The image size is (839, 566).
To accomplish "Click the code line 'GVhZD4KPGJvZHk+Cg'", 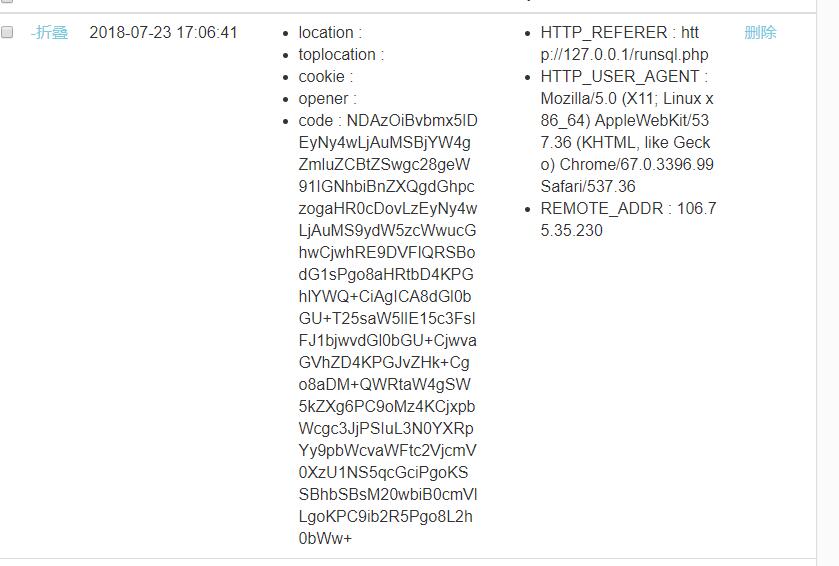I will click(x=384, y=363).
